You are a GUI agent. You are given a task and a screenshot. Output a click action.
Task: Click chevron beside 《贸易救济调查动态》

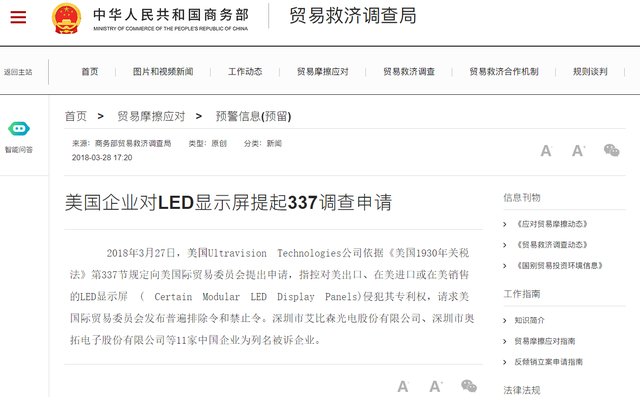click(x=505, y=245)
